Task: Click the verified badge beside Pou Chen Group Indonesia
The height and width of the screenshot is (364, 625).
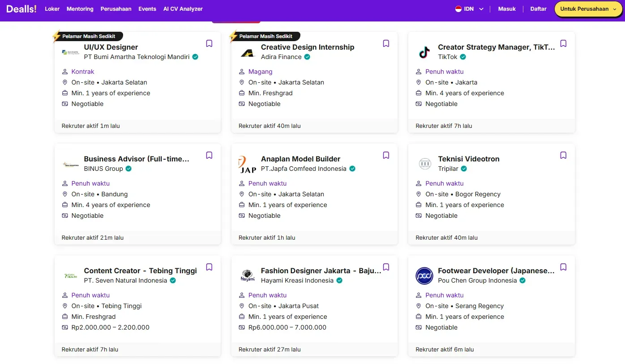Action: (x=522, y=280)
